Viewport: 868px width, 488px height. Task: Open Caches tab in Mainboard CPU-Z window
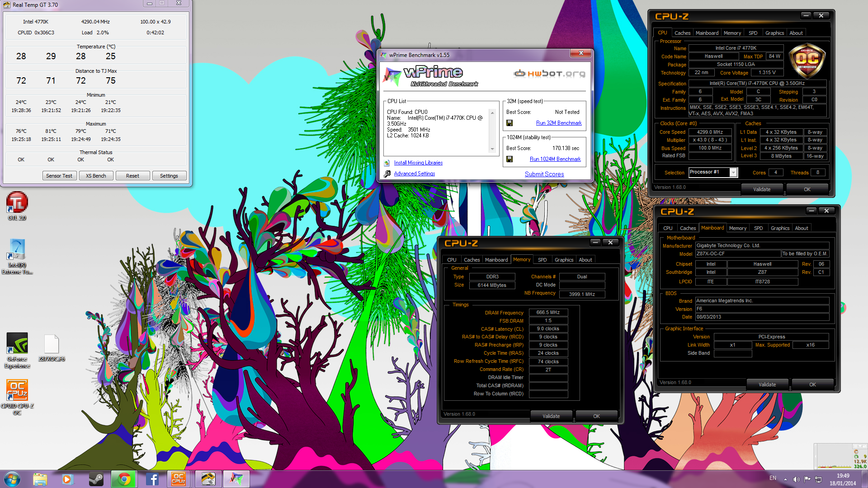(x=688, y=228)
